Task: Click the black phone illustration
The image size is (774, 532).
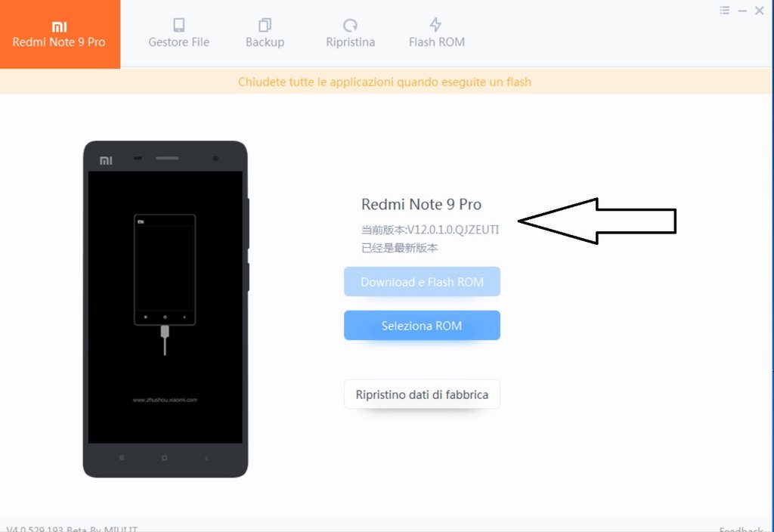Action: 166,309
